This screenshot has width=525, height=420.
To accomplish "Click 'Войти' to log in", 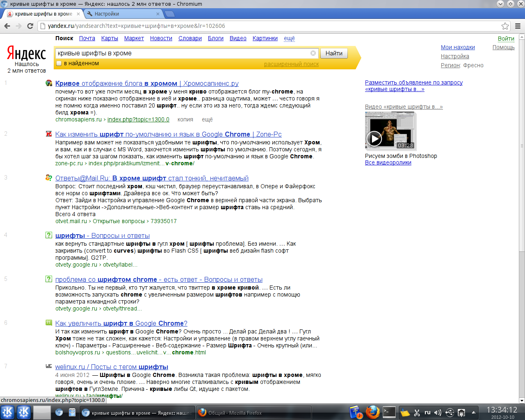I will point(506,39).
